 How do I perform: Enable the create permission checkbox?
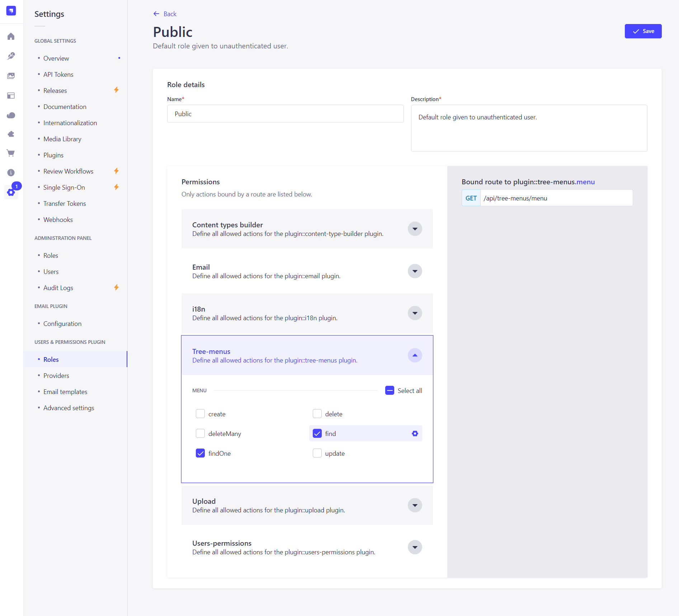point(200,414)
